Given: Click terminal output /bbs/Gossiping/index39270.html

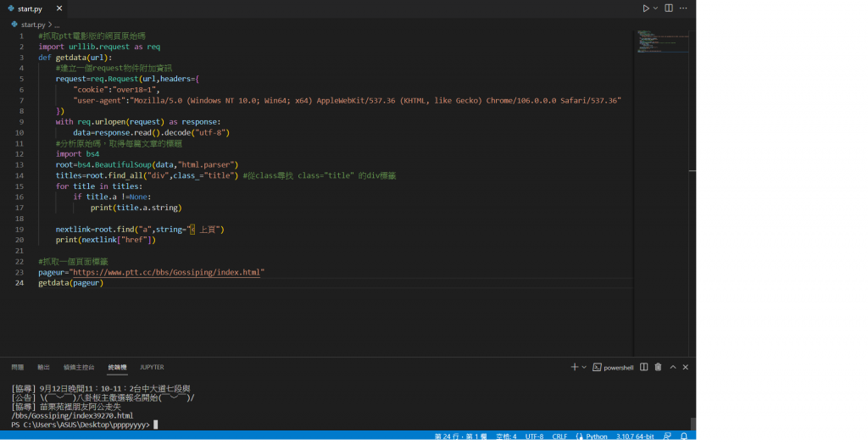Looking at the screenshot, I should pos(72,416).
